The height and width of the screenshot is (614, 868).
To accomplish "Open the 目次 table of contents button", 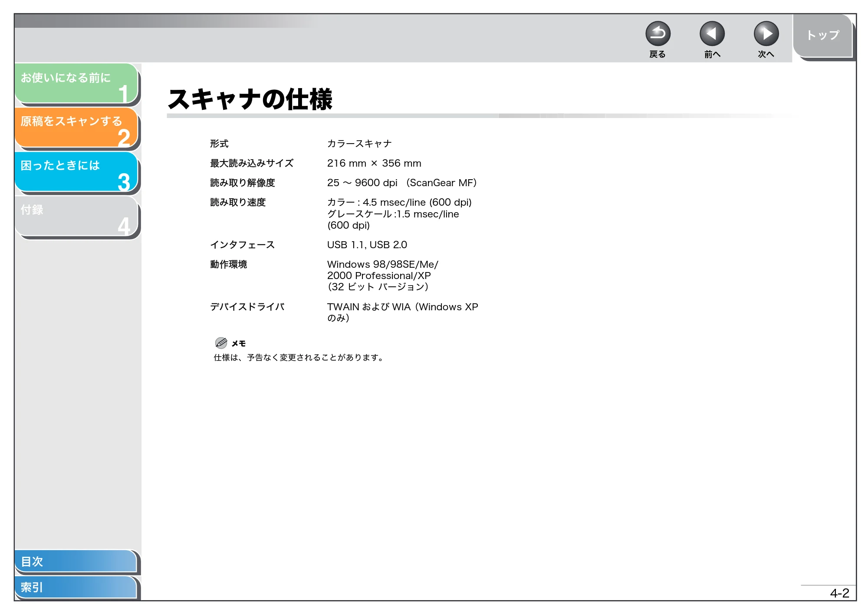I will (76, 561).
